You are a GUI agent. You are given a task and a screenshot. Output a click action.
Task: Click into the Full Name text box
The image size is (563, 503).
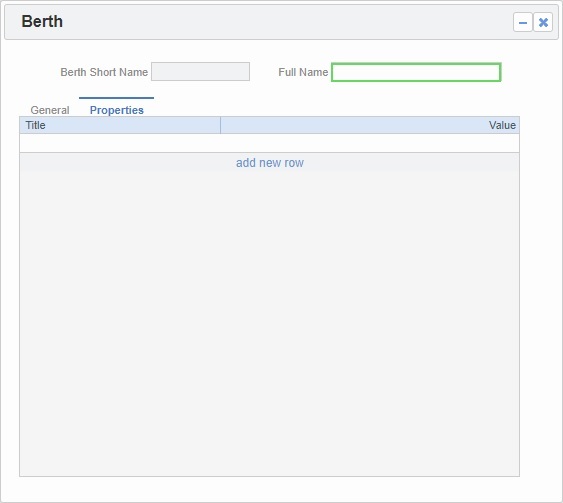click(416, 72)
